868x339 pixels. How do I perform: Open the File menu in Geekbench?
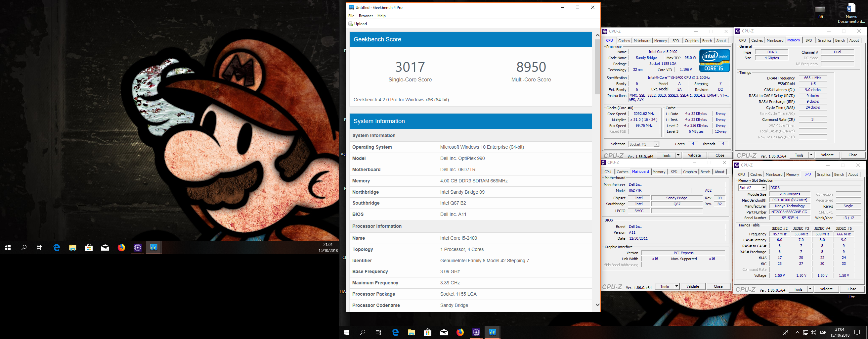point(351,16)
